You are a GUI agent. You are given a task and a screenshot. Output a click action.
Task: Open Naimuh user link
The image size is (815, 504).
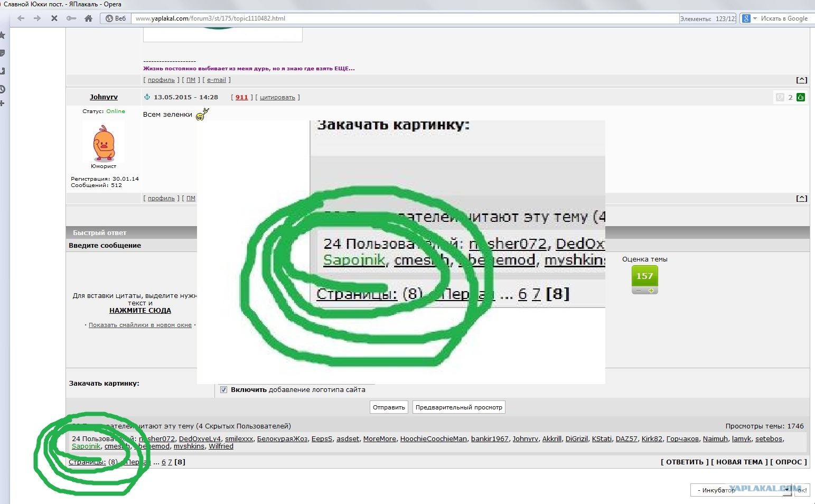pos(715,439)
